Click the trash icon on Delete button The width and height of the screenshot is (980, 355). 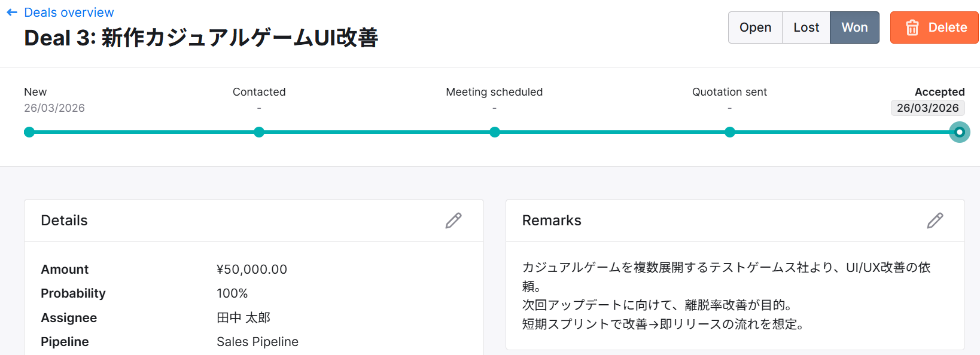[912, 27]
